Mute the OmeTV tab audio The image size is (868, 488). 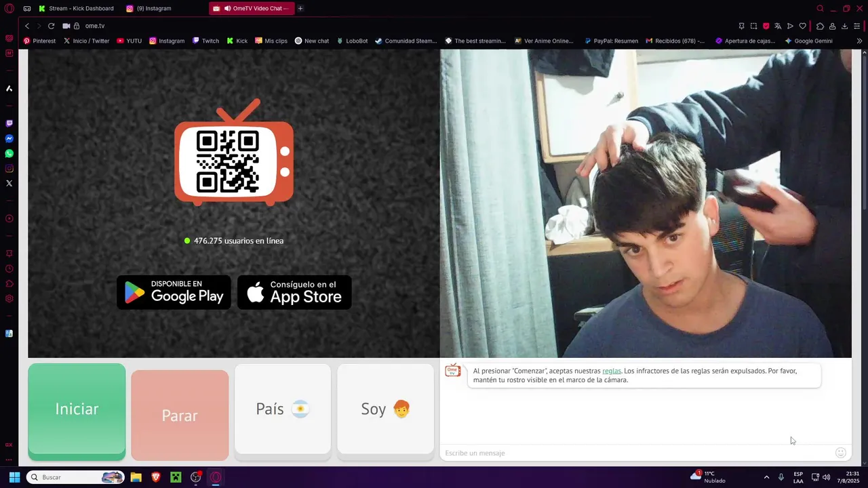(x=227, y=8)
